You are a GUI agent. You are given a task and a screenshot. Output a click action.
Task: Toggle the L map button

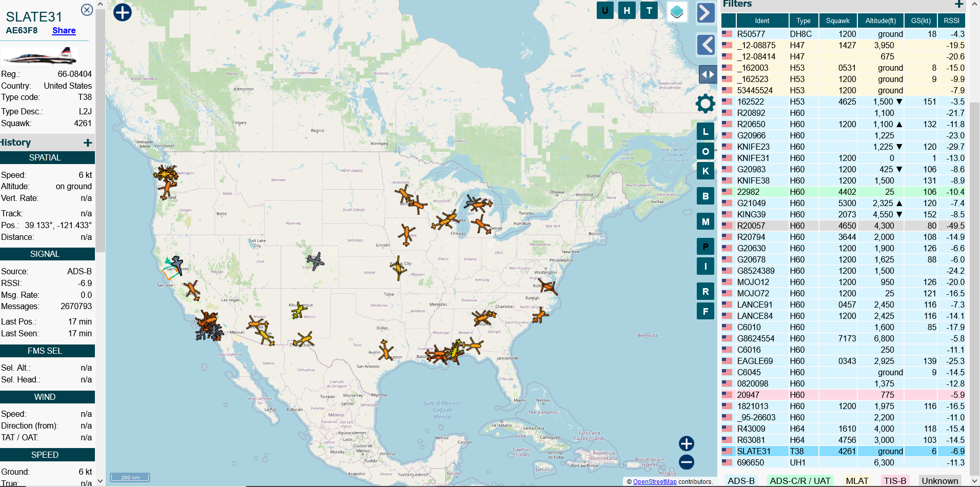(x=705, y=132)
